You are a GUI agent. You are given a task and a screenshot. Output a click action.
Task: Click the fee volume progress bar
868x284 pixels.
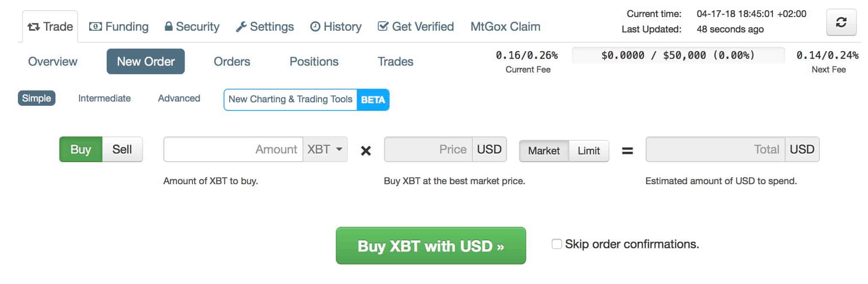click(678, 55)
